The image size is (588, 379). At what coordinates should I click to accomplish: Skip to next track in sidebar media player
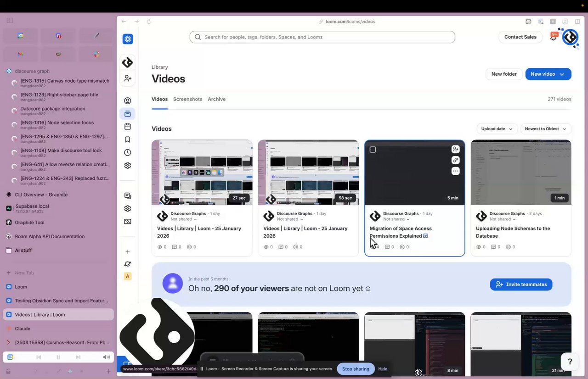78,357
